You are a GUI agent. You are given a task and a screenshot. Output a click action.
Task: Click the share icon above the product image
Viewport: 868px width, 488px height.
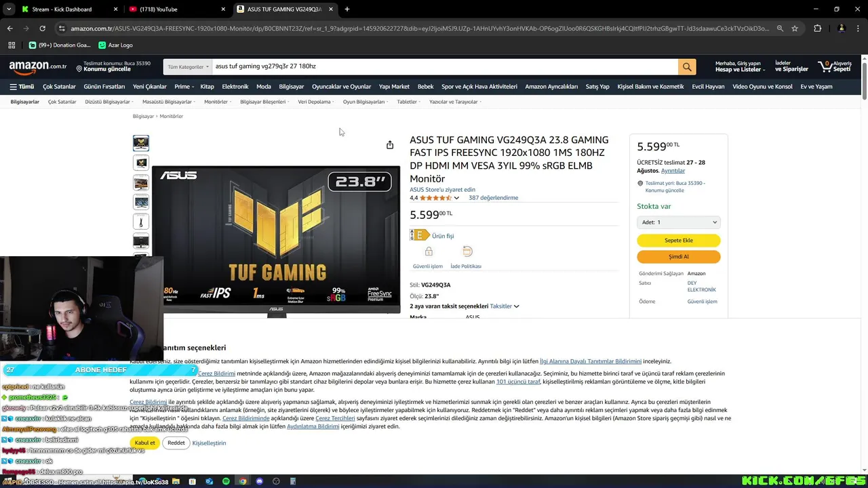coord(390,145)
